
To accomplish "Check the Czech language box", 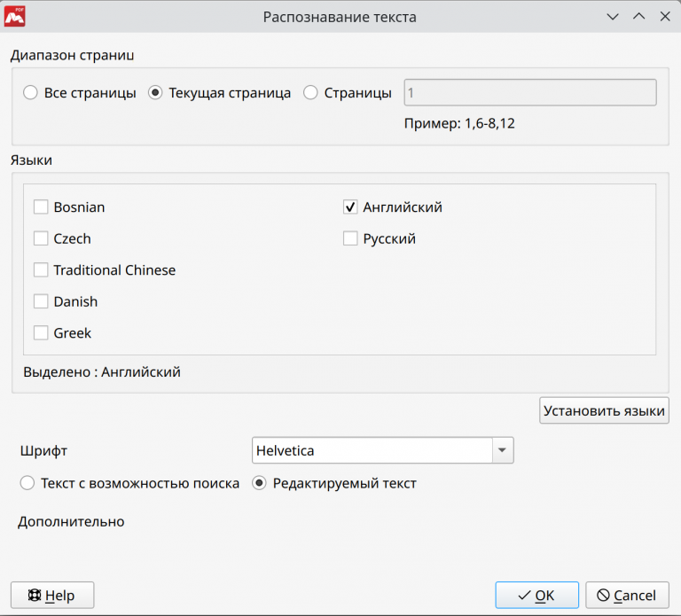I will point(41,238).
